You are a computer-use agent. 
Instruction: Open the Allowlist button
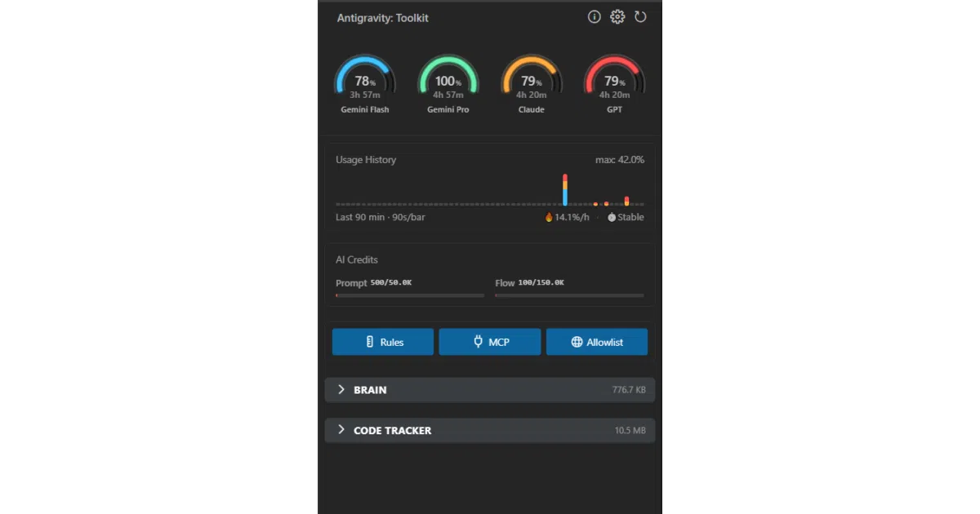[597, 342]
